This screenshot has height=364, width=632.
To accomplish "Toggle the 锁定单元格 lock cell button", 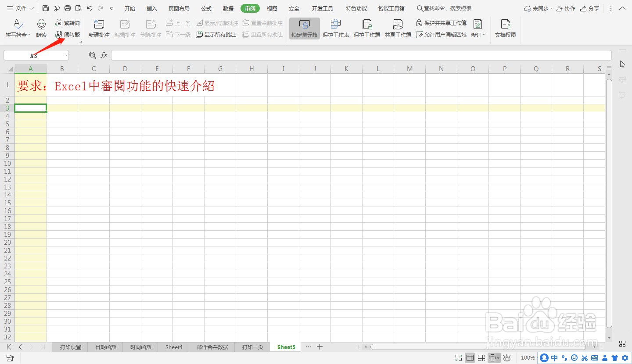I will click(x=305, y=29).
